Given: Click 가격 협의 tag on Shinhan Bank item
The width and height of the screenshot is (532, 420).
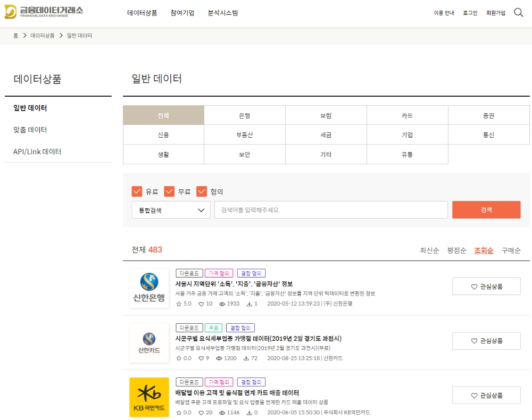Looking at the screenshot, I should (x=219, y=273).
